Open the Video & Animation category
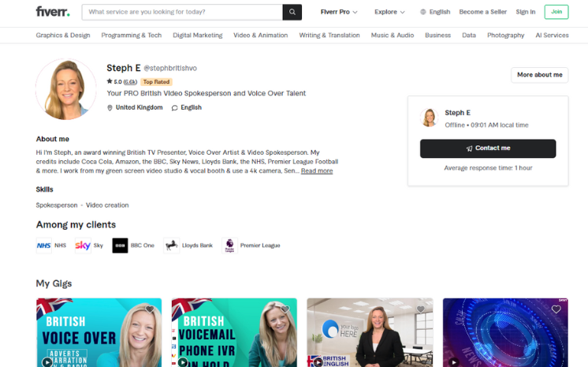588x367 pixels. point(261,36)
